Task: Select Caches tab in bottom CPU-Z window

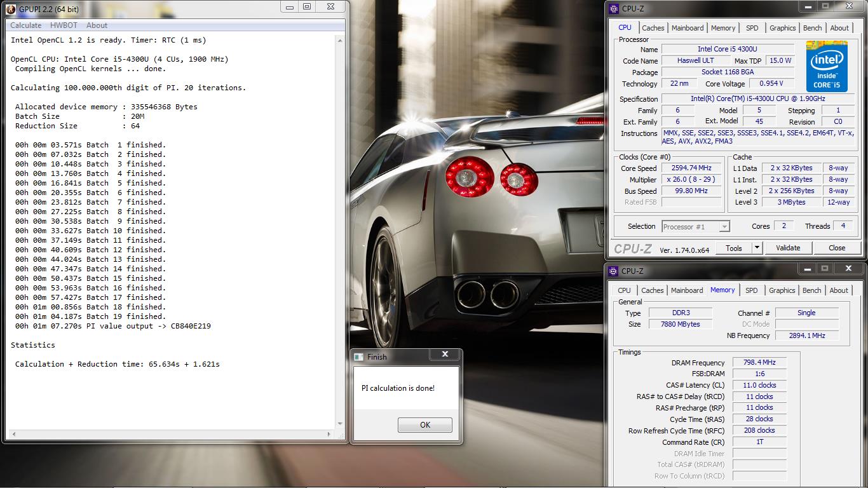Action: tap(652, 290)
